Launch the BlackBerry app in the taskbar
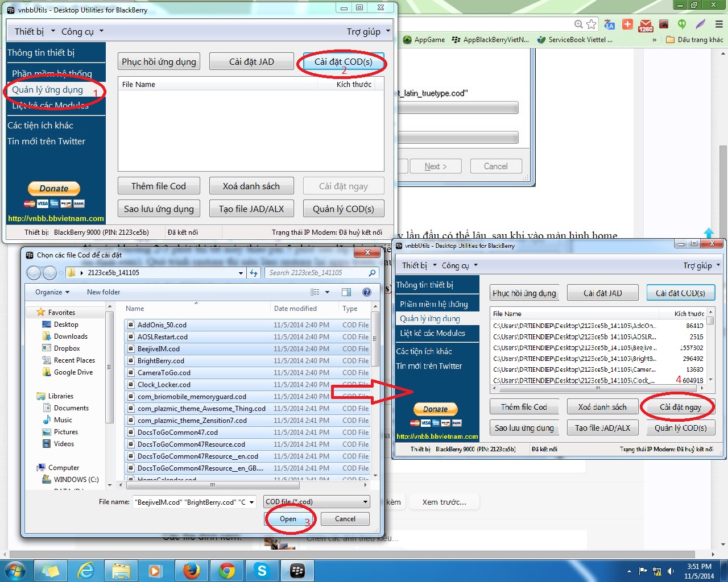 point(297,570)
